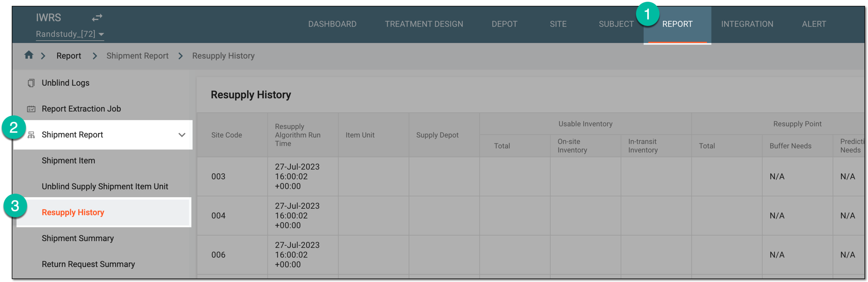868x282 pixels.
Task: Open the DASHBOARD tab
Action: tap(332, 24)
